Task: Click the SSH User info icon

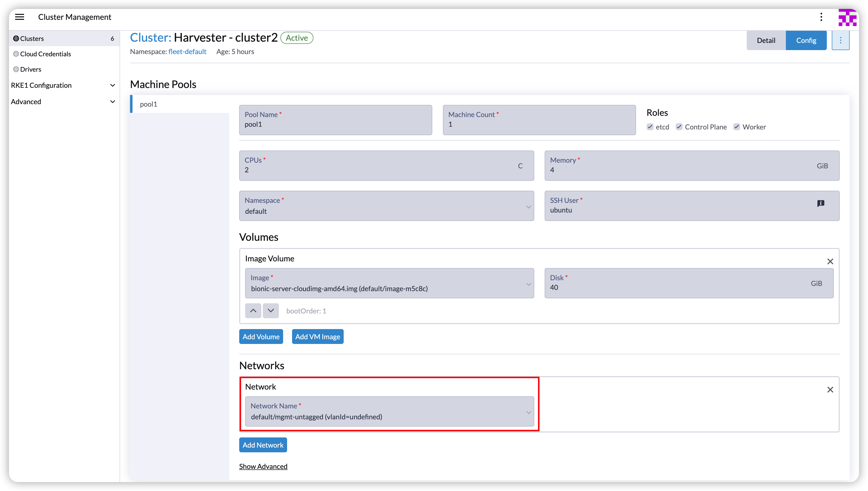Action: pos(820,203)
